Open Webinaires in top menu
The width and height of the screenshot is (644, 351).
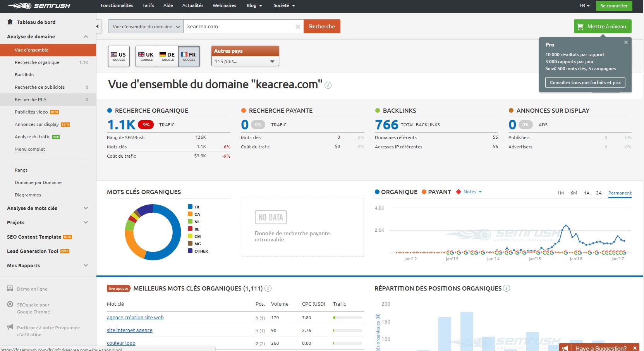click(x=224, y=5)
